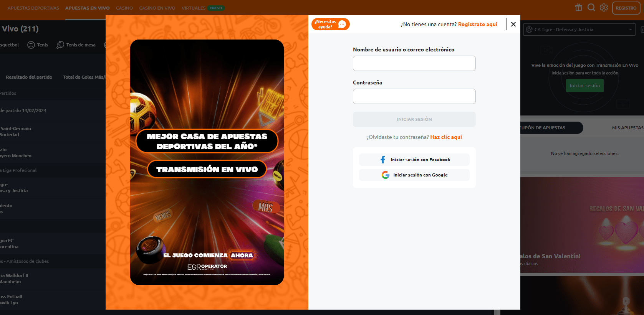Click the gift box promotions icon

click(579, 8)
